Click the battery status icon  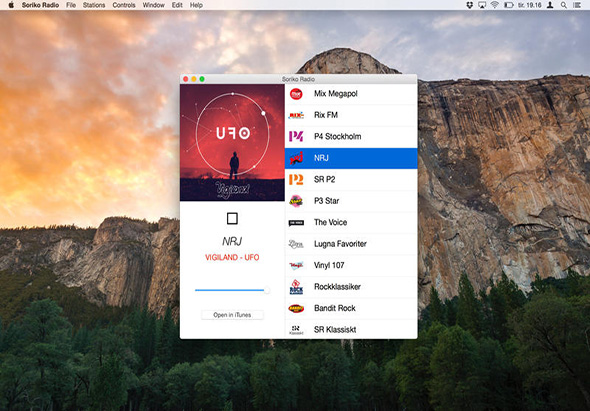pyautogui.click(x=509, y=5)
